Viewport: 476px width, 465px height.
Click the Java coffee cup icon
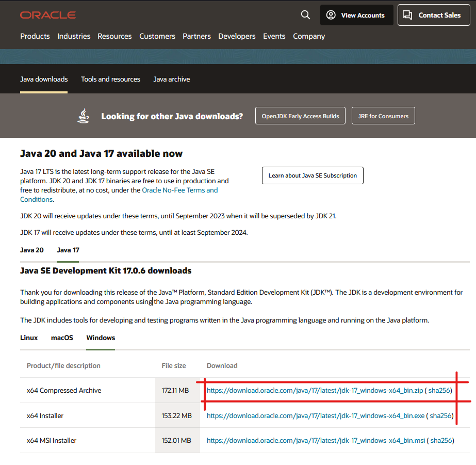[x=83, y=116]
